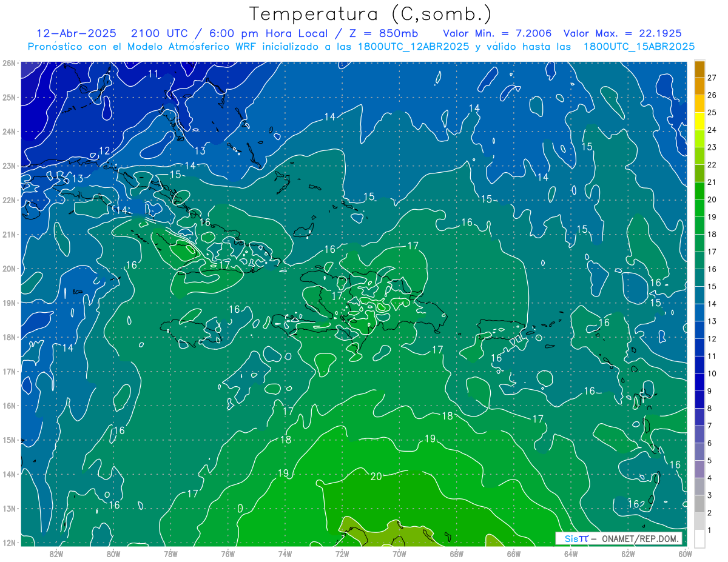Click the contour label "11" on the map
Screen dimensions: 728x562
pos(153,74)
